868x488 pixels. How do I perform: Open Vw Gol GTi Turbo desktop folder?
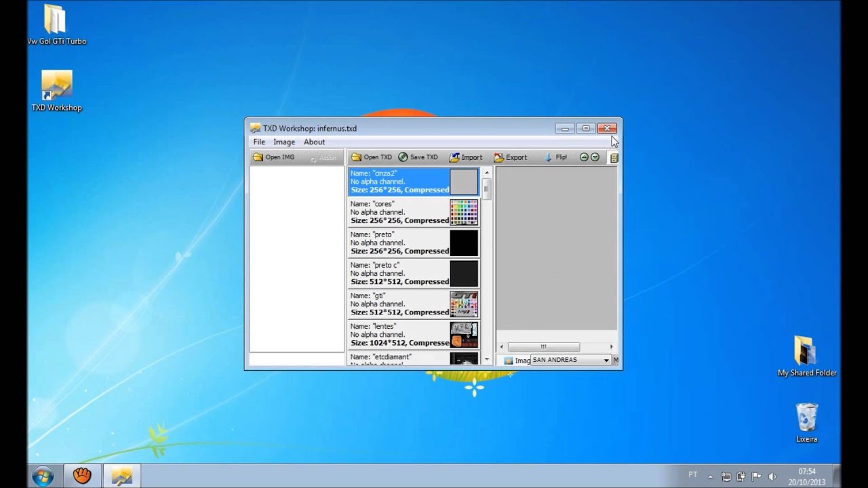(x=56, y=25)
